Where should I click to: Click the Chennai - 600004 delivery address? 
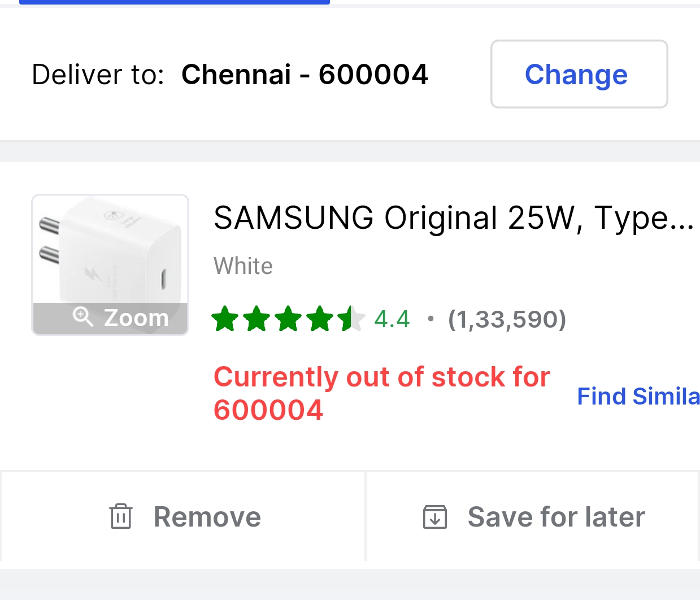coord(305,75)
